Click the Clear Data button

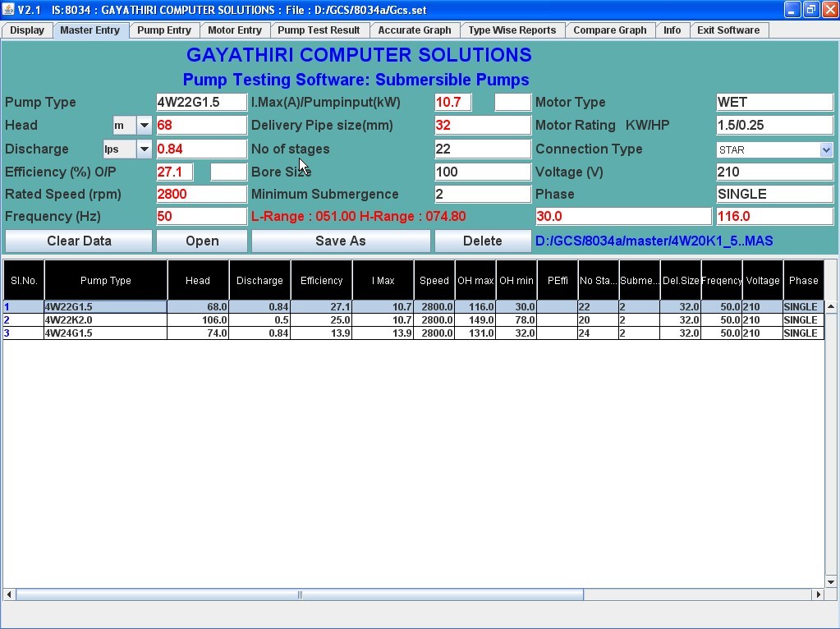click(80, 241)
